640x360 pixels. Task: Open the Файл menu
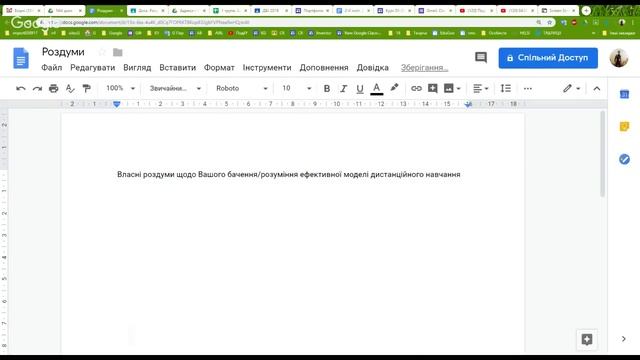coord(51,68)
